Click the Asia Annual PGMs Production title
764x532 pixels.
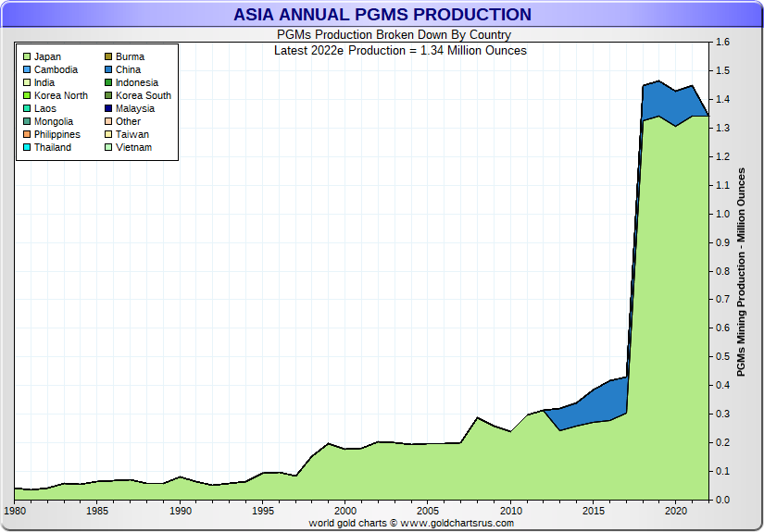(382, 15)
